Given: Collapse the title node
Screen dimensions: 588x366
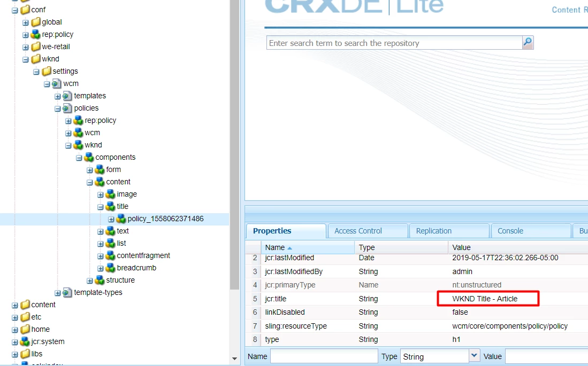Looking at the screenshot, I should [101, 207].
